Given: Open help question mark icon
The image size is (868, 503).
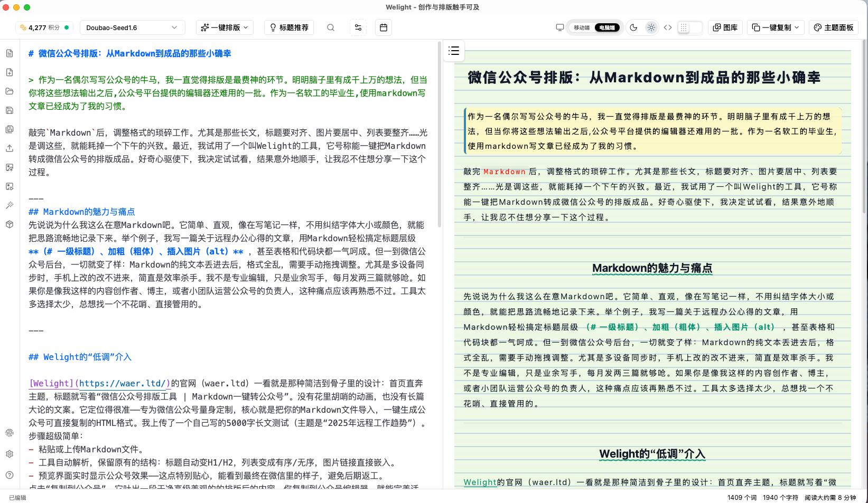Looking at the screenshot, I should [10, 475].
